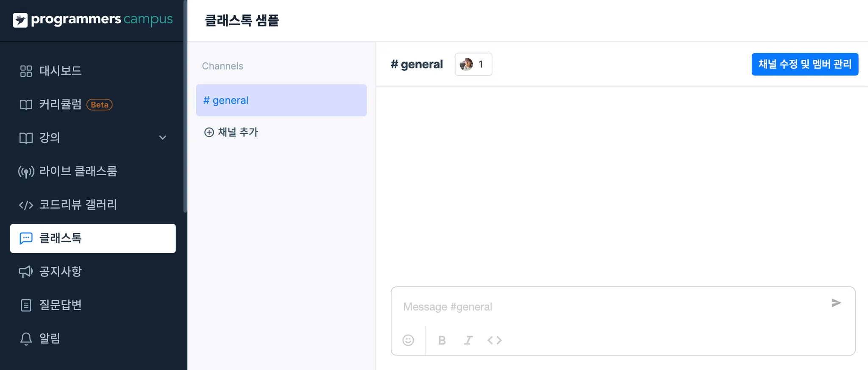Image resolution: width=868 pixels, height=370 pixels.
Task: Click the send message arrow icon
Action: 836,303
